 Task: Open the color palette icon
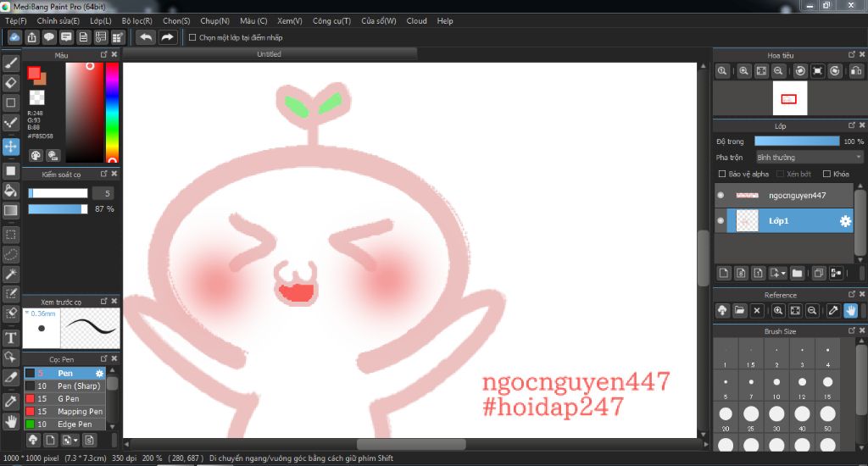(36, 156)
